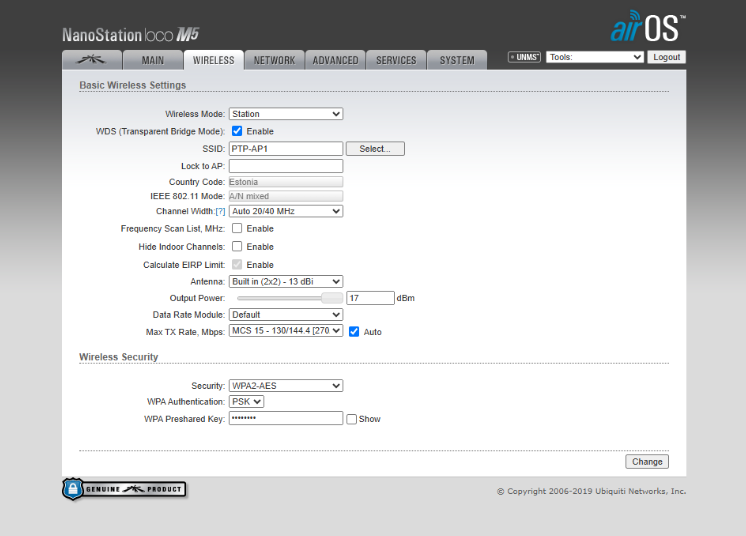Image resolution: width=746 pixels, height=536 pixels.
Task: Toggle Auto Max TX Rate checkbox
Action: click(354, 331)
